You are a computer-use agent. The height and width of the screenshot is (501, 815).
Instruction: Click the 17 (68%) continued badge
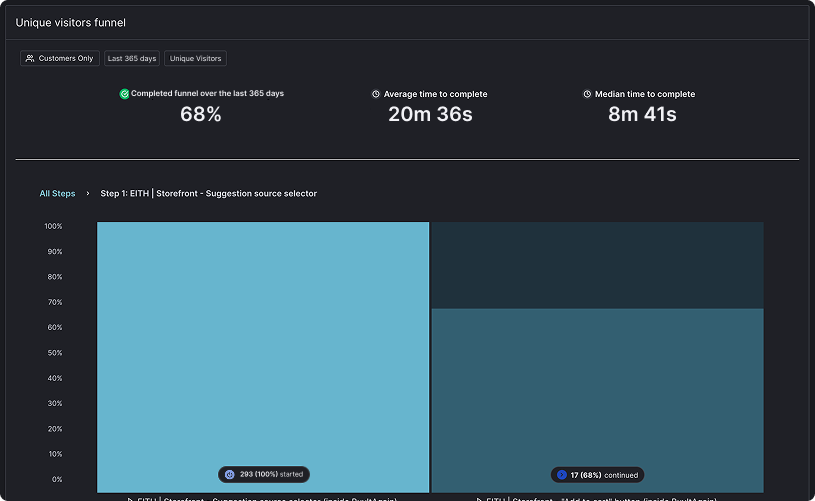(597, 475)
